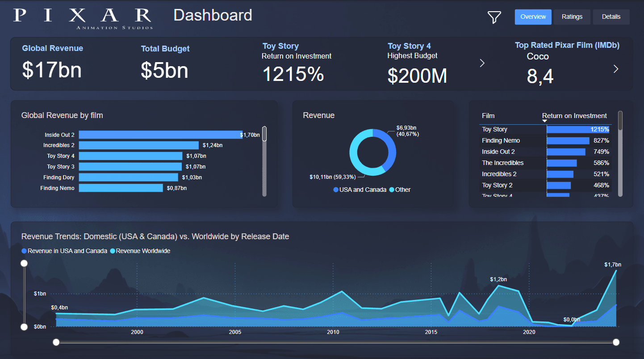This screenshot has height=359, width=644.
Task: Click the arrow icon beside the Toy Story 4 card
Action: [x=482, y=63]
